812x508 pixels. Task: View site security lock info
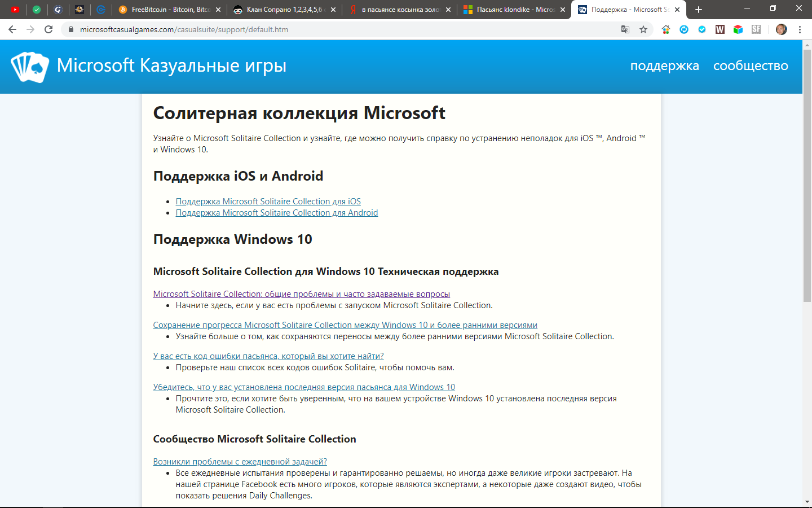(x=71, y=29)
